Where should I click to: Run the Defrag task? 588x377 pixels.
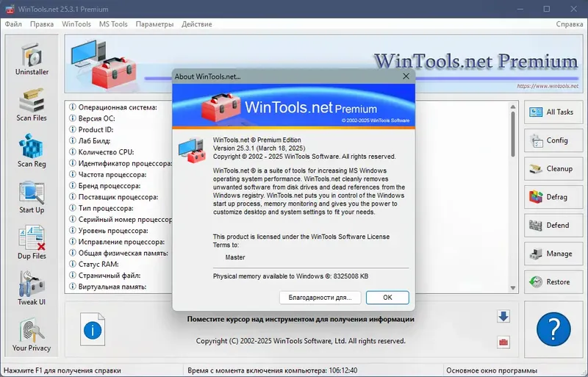tap(553, 197)
